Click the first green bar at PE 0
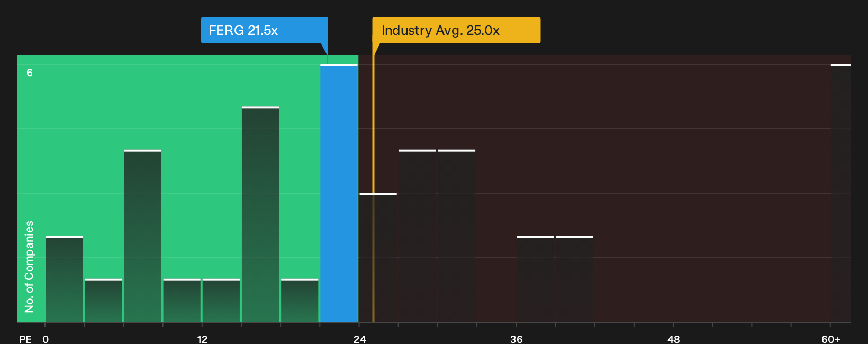 pyautogui.click(x=64, y=279)
